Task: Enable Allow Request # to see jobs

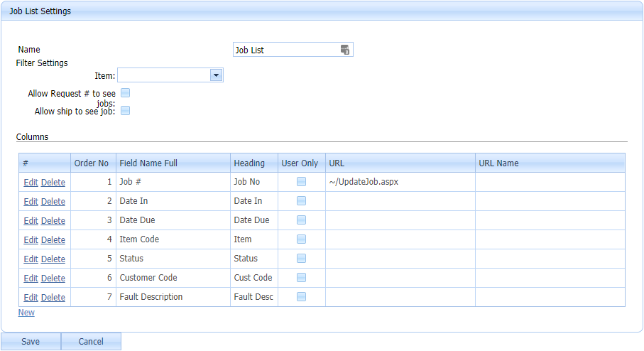Action: tap(126, 93)
